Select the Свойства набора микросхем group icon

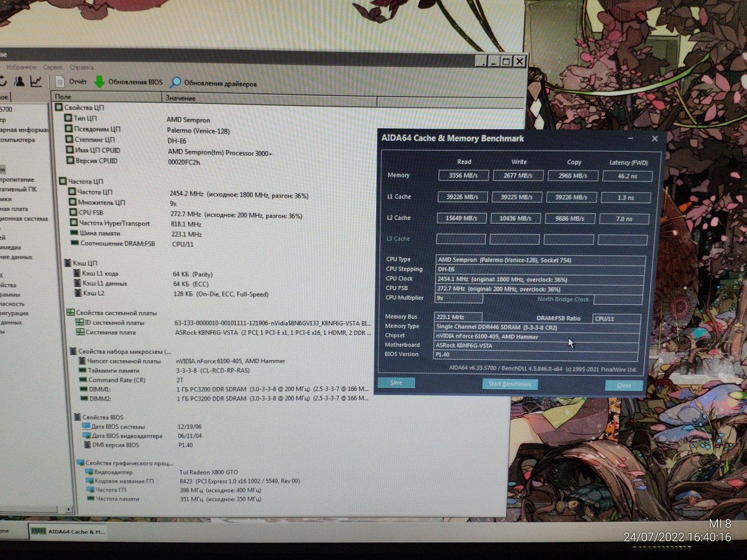(73, 351)
